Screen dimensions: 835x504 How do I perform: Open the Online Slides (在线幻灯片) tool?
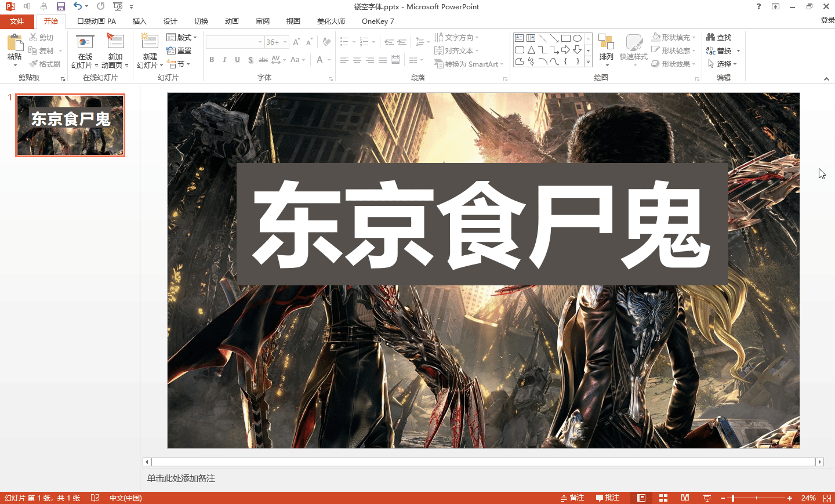85,51
